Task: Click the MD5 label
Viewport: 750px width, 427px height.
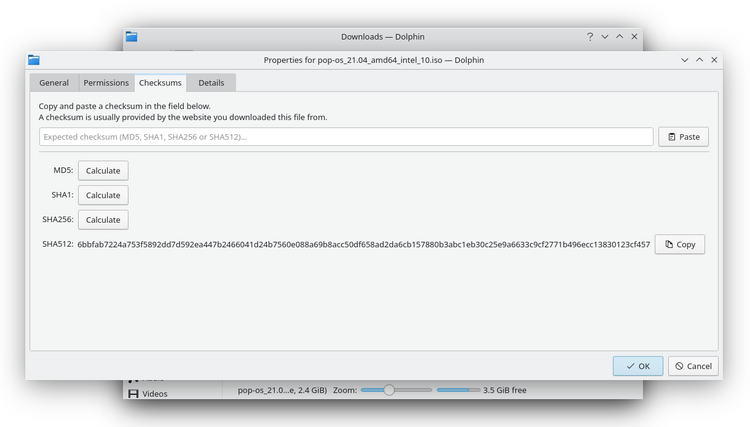Action: pyautogui.click(x=63, y=170)
